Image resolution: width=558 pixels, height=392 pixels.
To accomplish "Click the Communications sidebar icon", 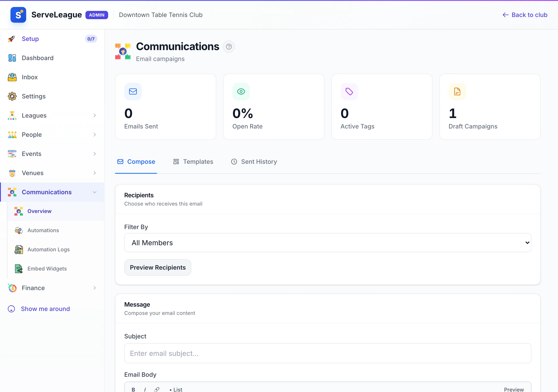I will (12, 192).
